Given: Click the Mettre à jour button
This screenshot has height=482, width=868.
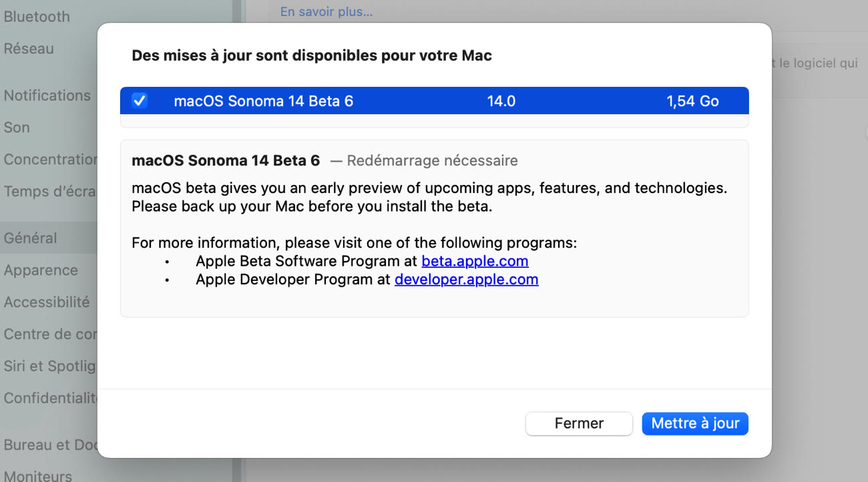Looking at the screenshot, I should point(695,423).
